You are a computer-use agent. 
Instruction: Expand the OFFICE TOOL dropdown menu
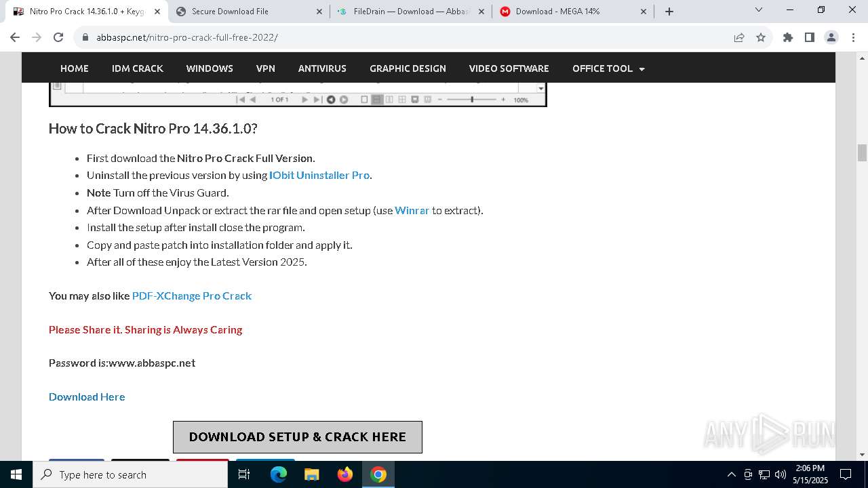[608, 68]
